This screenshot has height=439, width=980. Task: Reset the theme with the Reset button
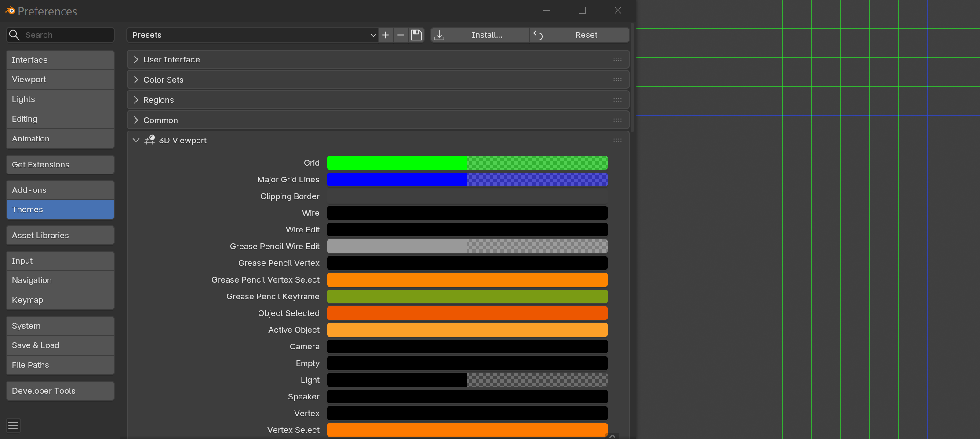tap(580, 35)
